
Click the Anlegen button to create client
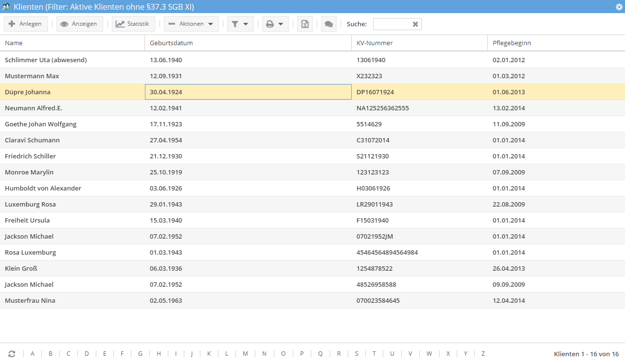25,24
